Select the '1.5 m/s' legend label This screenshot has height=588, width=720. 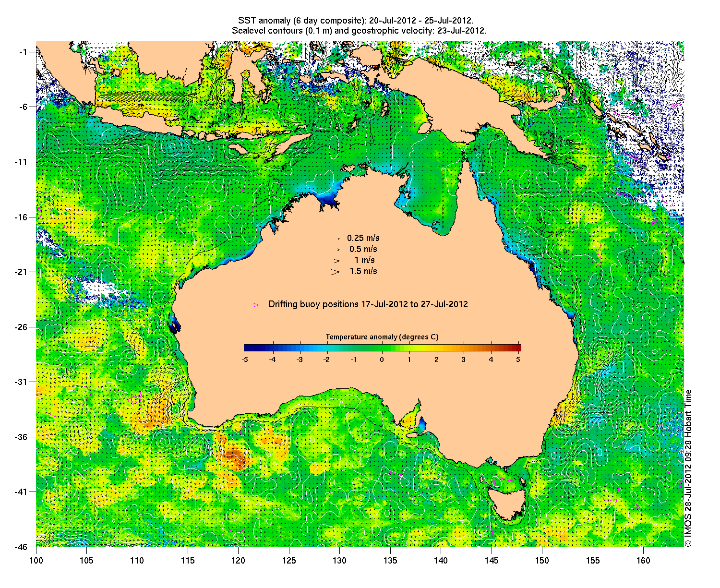pos(363,271)
